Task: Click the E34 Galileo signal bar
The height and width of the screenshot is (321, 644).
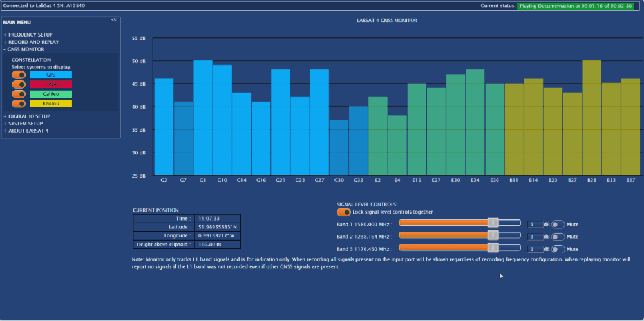Action: click(x=475, y=122)
